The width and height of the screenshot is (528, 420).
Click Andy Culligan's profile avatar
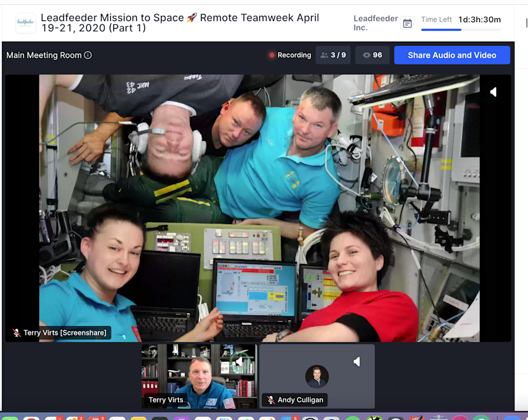pos(317,377)
